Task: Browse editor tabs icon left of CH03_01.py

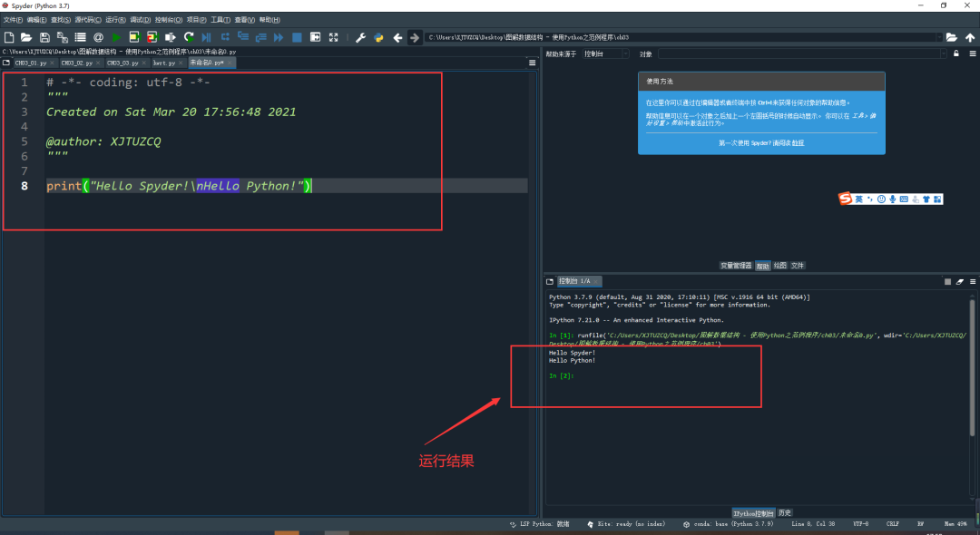Action: point(6,63)
